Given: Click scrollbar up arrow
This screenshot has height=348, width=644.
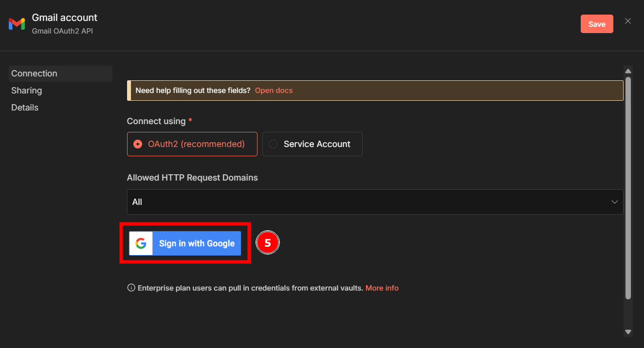Looking at the screenshot, I should (x=628, y=70).
